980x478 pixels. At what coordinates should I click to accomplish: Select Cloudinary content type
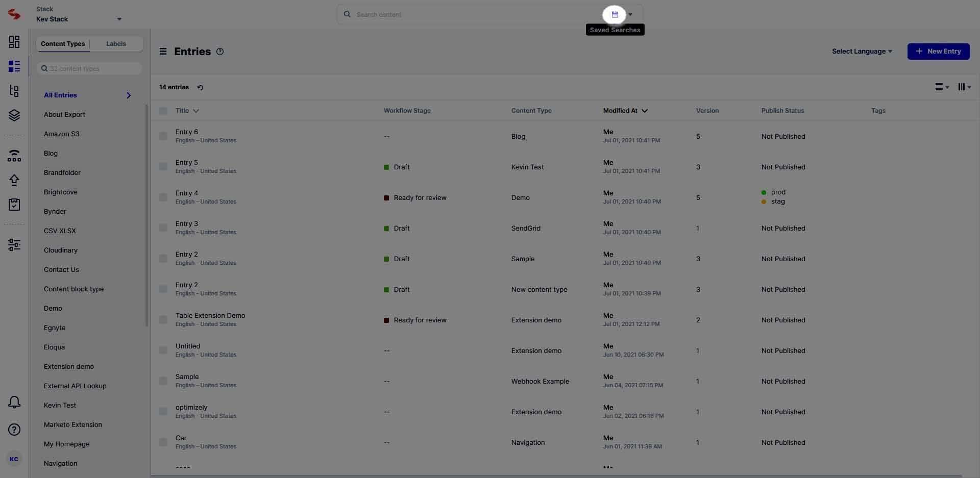pos(61,250)
